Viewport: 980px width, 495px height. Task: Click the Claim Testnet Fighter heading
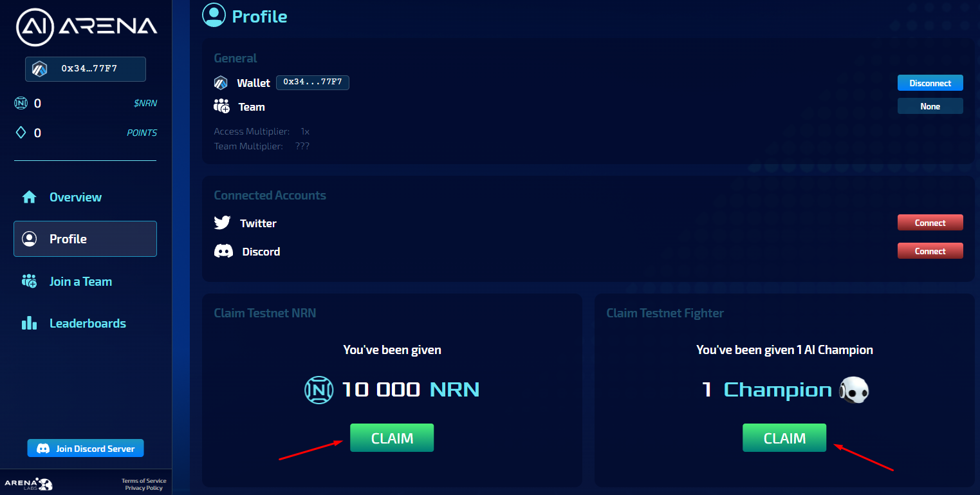pos(665,313)
